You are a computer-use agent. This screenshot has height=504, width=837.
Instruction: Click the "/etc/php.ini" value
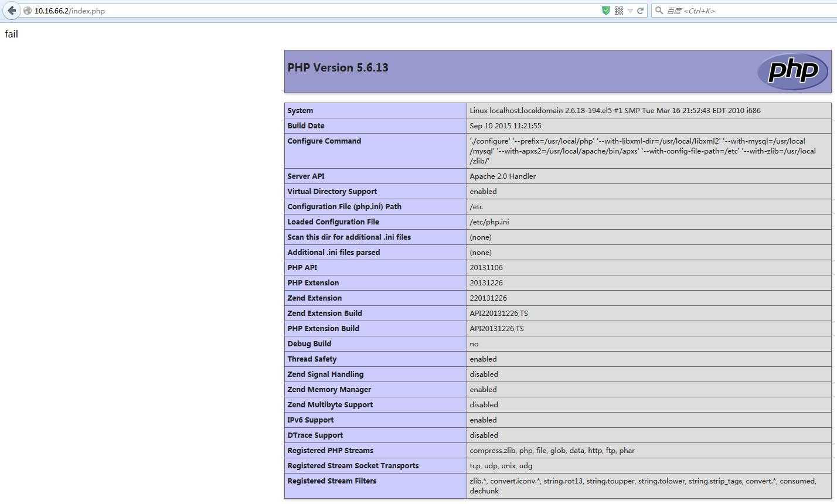tap(489, 222)
